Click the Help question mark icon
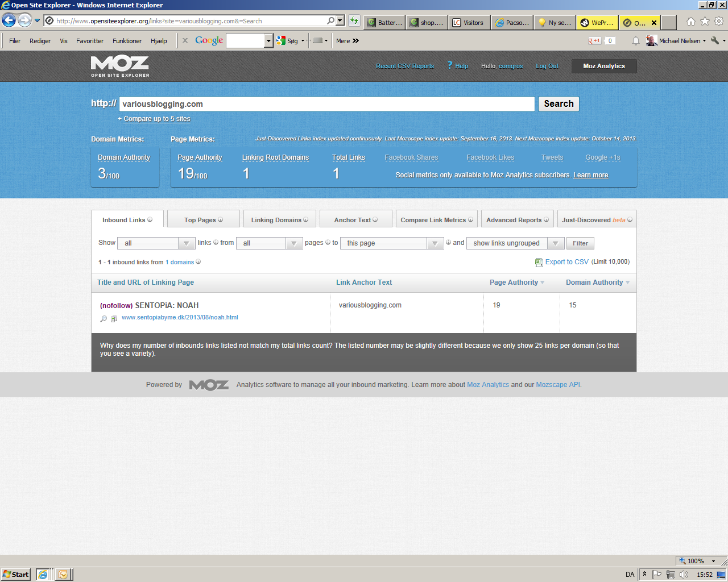Image resolution: width=728 pixels, height=582 pixels. 449,65
